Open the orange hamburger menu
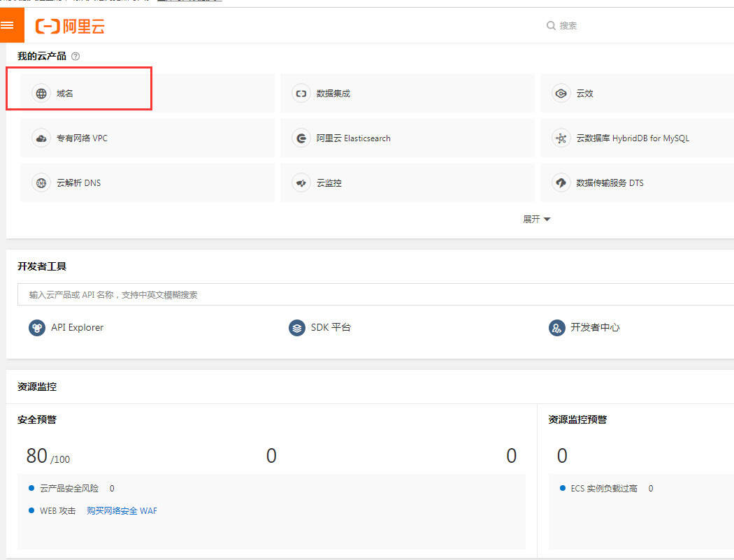This screenshot has width=734, height=560. click(10, 25)
